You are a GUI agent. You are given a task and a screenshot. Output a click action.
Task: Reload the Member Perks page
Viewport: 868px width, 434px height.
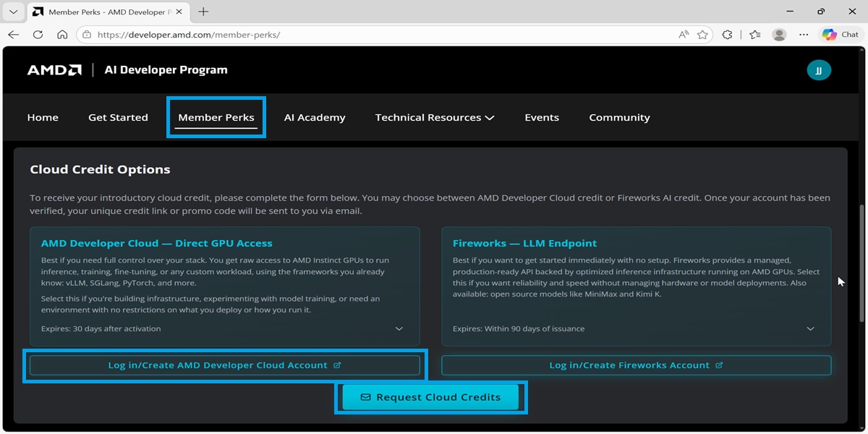pos(38,34)
